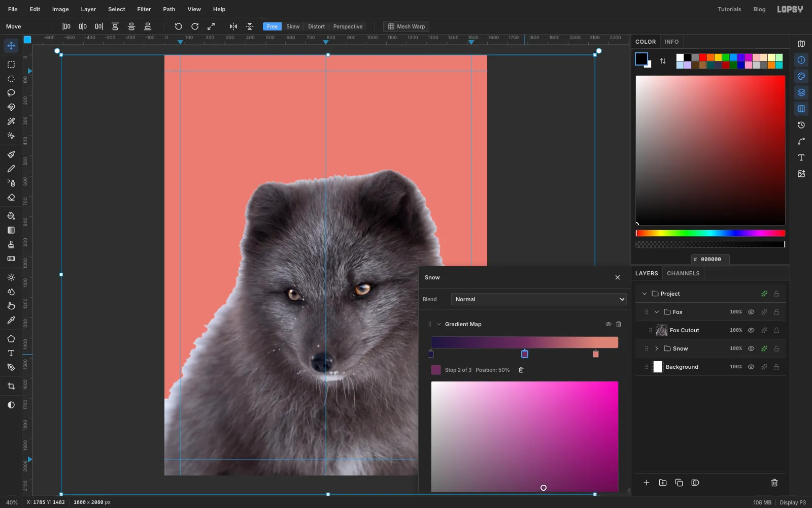Viewport: 812px width, 508px height.
Task: Delete the Gradient Map effect
Action: tap(619, 324)
